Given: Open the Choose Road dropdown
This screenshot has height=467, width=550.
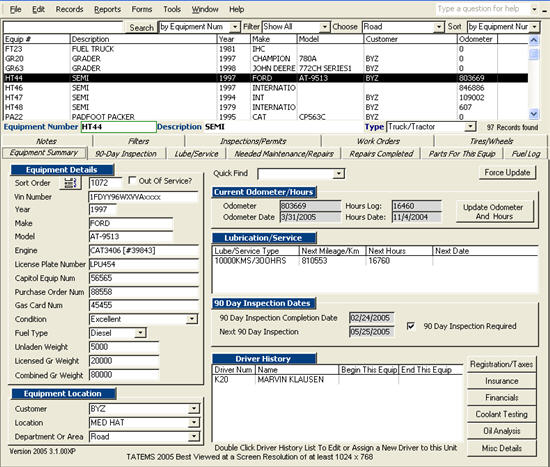Looking at the screenshot, I should click(438, 27).
